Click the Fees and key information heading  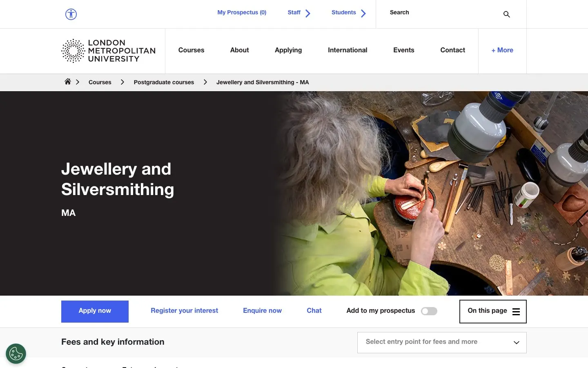tap(113, 342)
